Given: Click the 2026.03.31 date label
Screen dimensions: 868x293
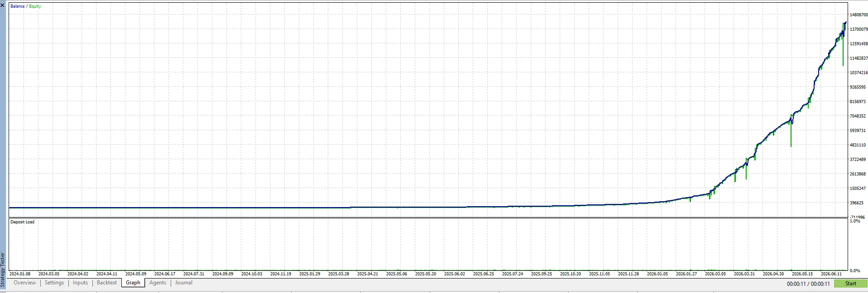Looking at the screenshot, I should pyautogui.click(x=744, y=274).
